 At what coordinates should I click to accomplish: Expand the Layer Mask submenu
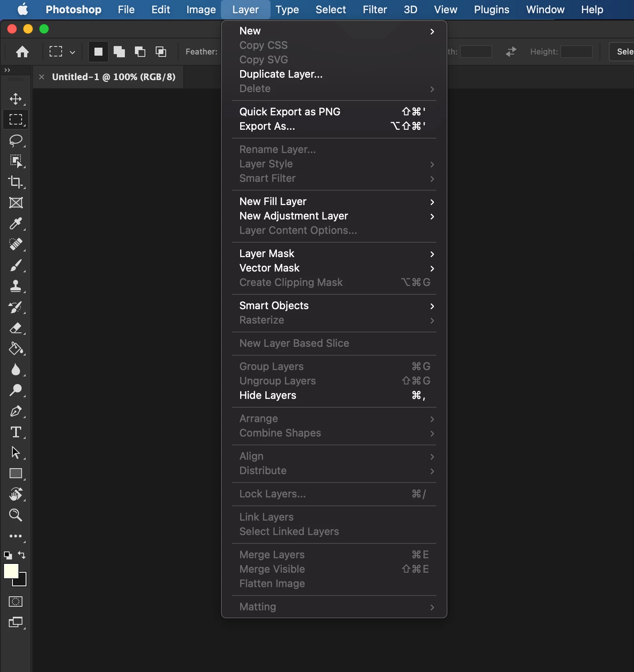[x=334, y=254]
